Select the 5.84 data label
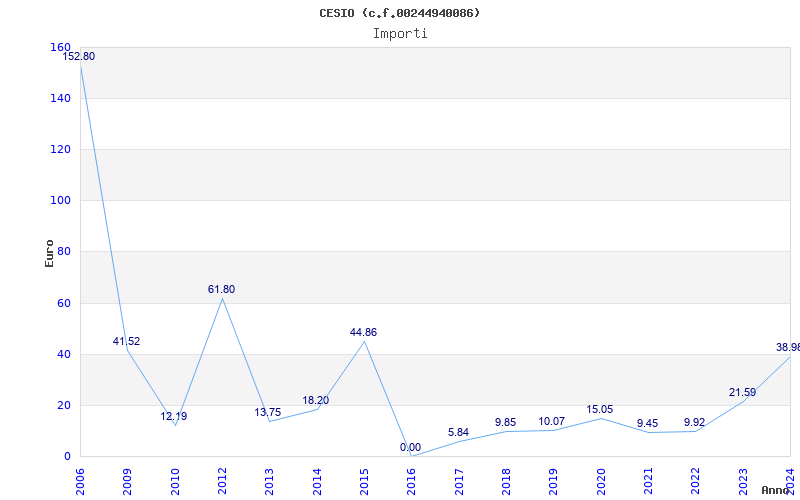The height and width of the screenshot is (500, 800). click(x=458, y=433)
